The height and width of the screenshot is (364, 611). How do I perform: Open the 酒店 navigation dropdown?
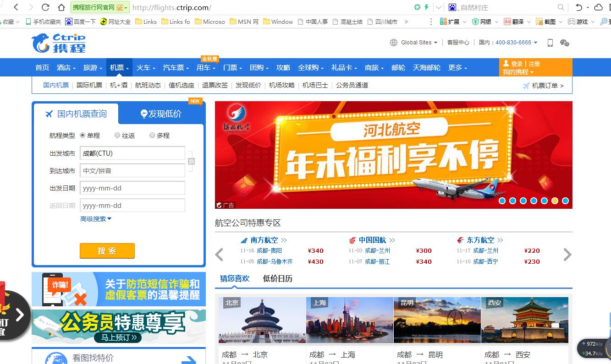click(66, 67)
